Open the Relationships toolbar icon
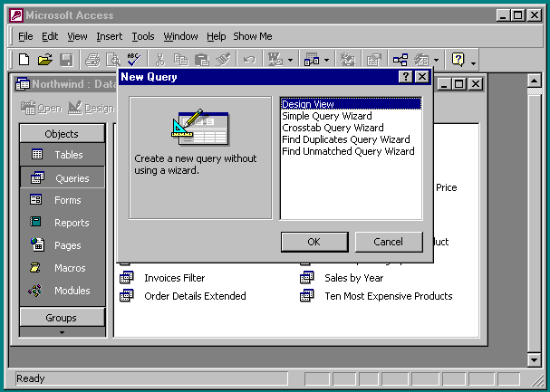 (x=400, y=60)
